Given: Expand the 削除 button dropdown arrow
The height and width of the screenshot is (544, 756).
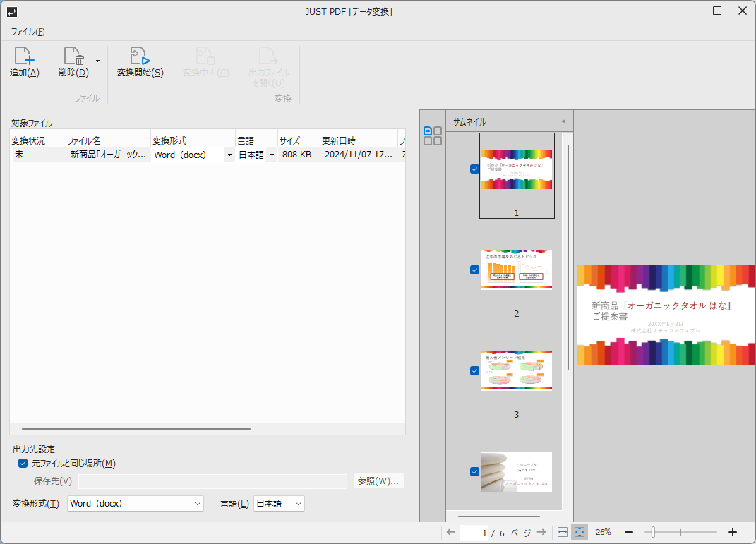Looking at the screenshot, I should pos(97,61).
